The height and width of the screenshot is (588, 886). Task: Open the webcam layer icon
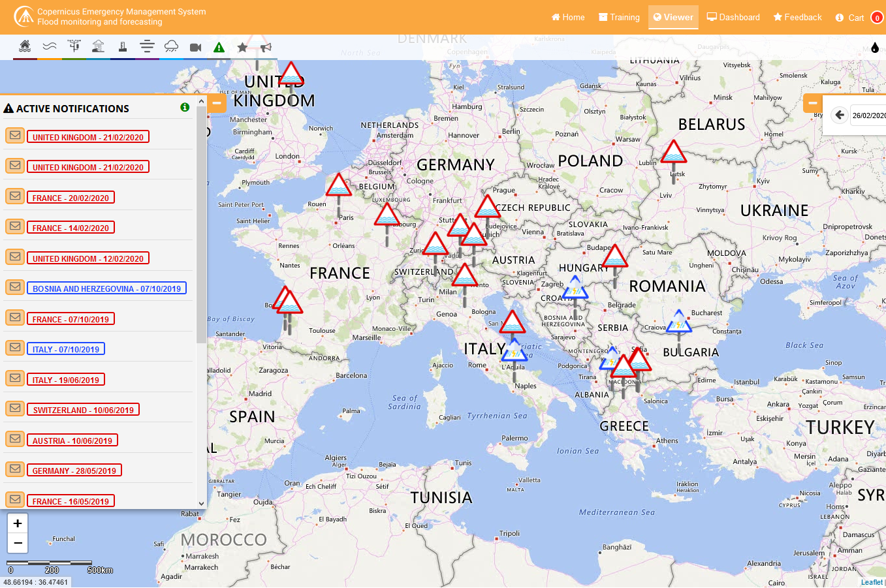(195, 46)
